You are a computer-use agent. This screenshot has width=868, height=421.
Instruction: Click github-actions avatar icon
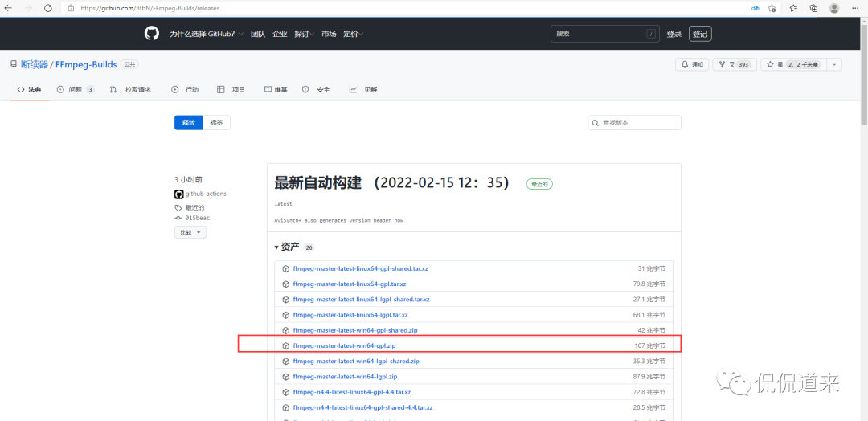(178, 194)
